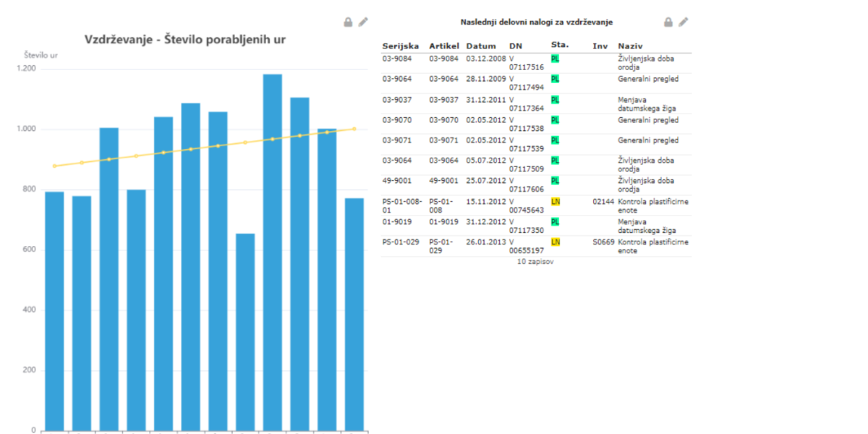868x434 pixels.
Task: Select the row dated 28.11.2009
Action: click(536, 82)
